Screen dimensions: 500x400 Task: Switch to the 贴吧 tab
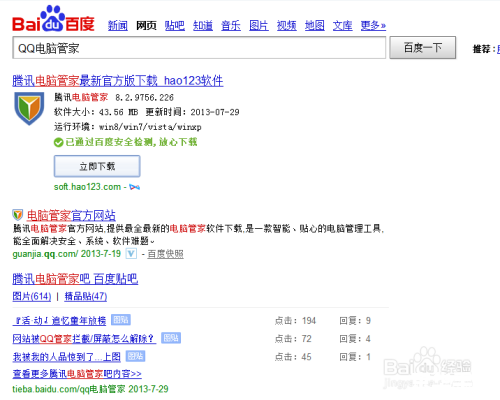coord(175,26)
